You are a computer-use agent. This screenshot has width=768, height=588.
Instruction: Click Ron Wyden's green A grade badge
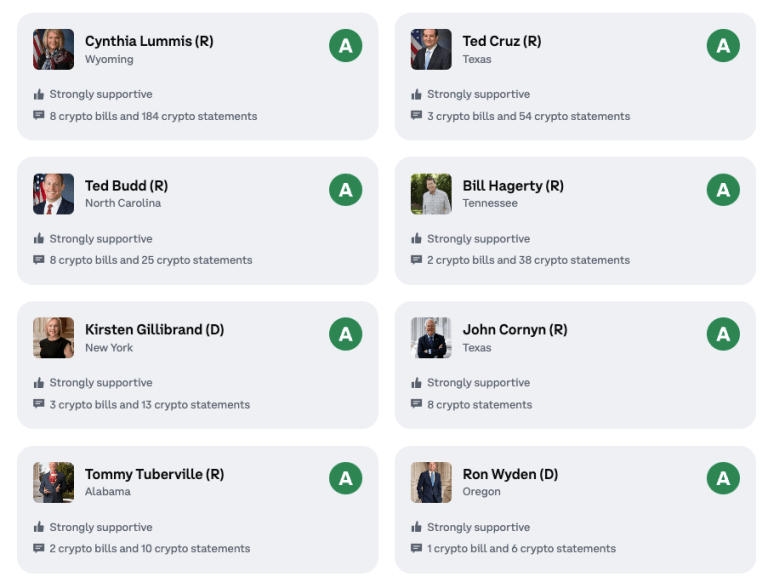tap(723, 478)
